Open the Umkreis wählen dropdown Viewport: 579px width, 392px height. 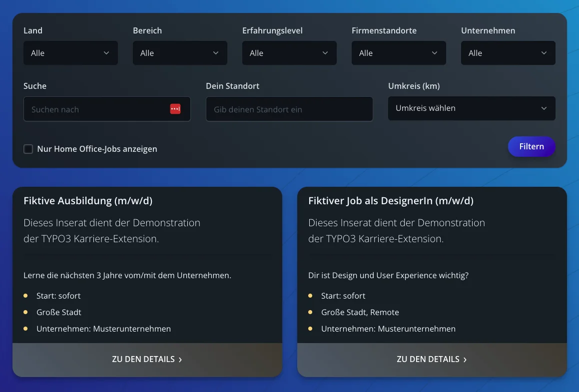click(472, 108)
